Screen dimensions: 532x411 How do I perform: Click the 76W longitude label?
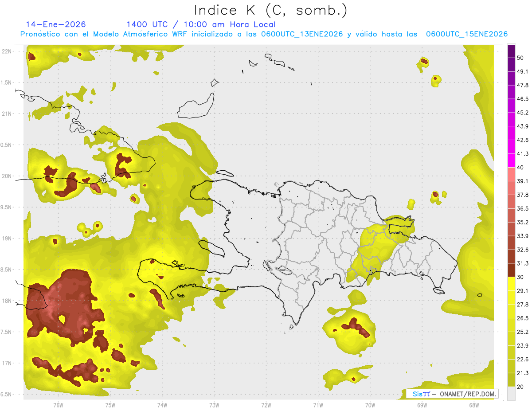coord(58,405)
